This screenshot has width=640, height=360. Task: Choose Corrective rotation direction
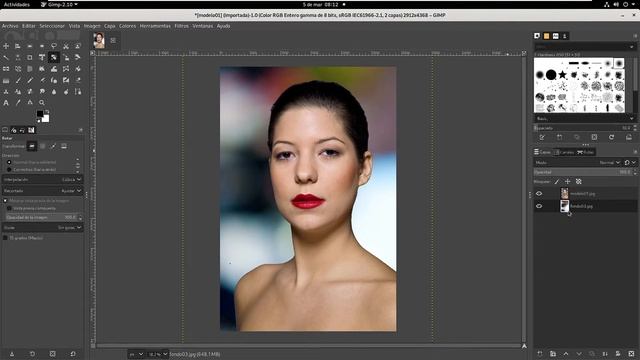point(9,169)
